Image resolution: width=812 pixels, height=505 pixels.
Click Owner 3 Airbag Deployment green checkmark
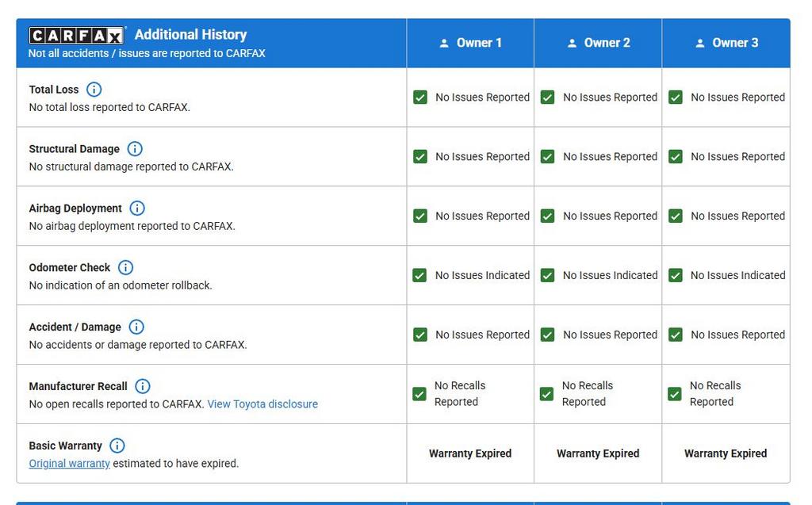tap(676, 216)
